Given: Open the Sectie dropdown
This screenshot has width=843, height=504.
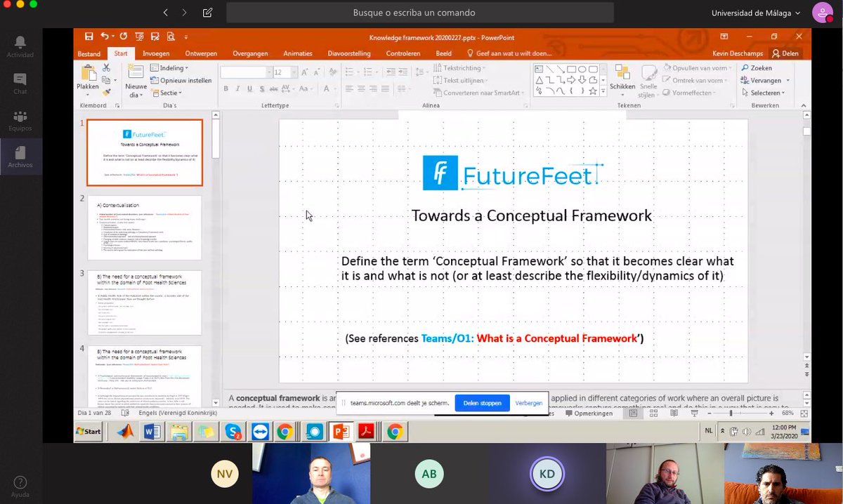Looking at the screenshot, I should 166,93.
